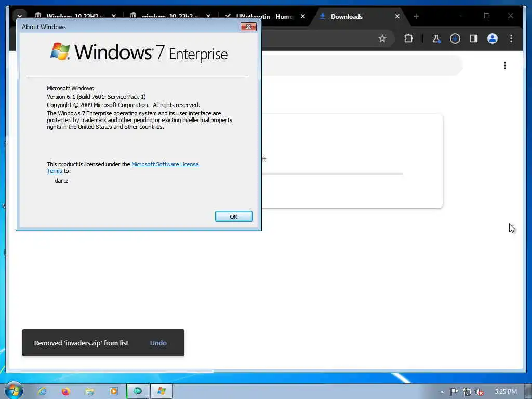Open the Windows Start menu
This screenshot has height=399, width=532.
point(14,391)
